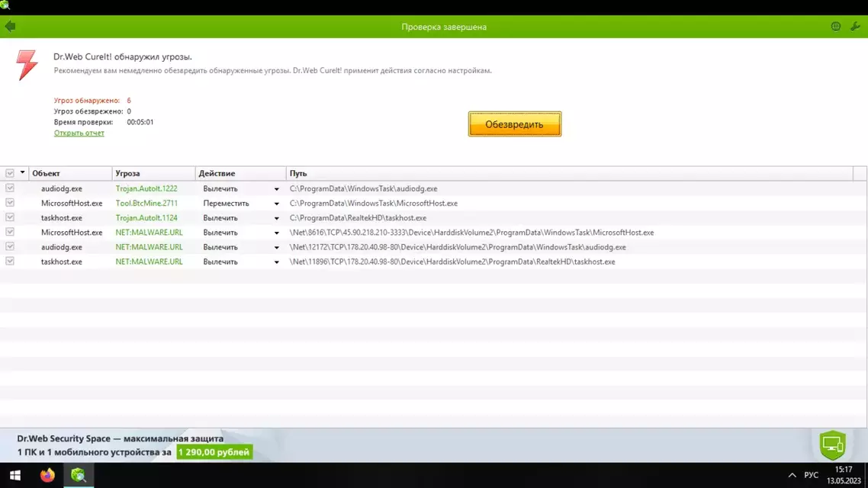The image size is (868, 488).
Task: Open action dropdown for audiodg.exe NET:MALWARE.URL
Action: tap(276, 247)
